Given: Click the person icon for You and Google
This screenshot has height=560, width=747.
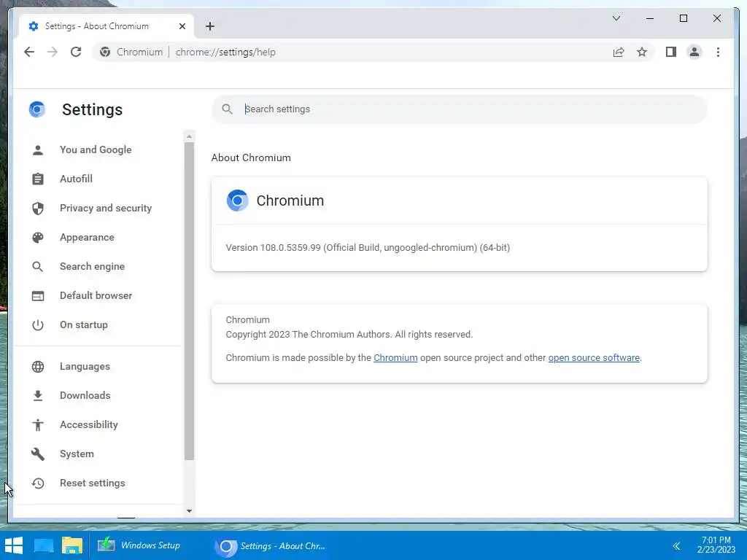Looking at the screenshot, I should pos(38,150).
